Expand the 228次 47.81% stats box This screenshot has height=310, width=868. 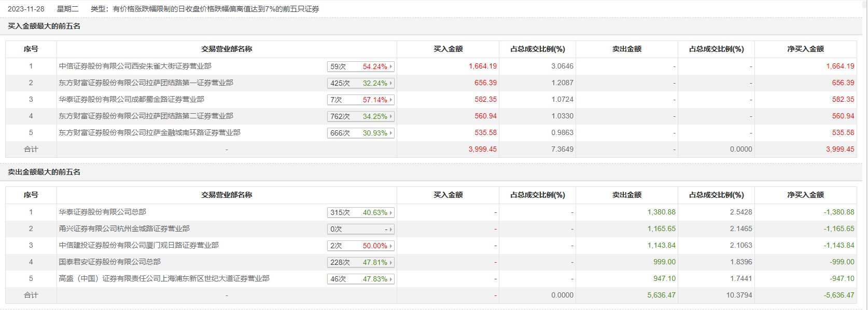point(361,262)
